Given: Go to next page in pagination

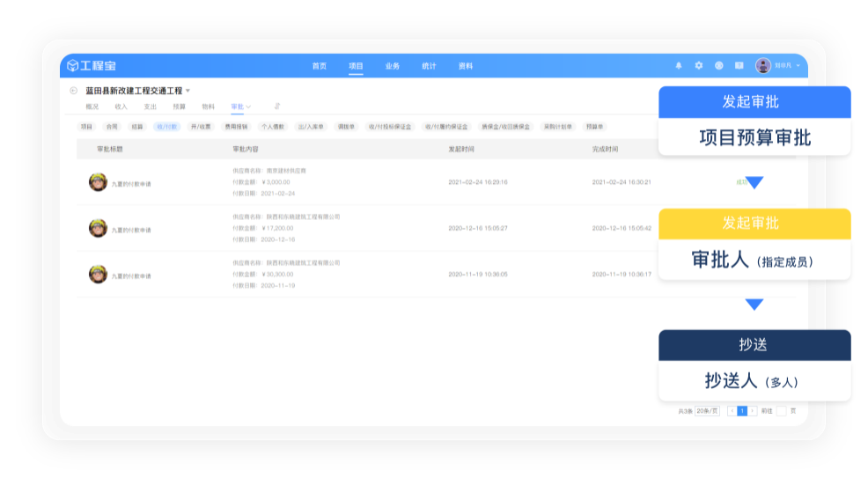Looking at the screenshot, I should point(752,411).
